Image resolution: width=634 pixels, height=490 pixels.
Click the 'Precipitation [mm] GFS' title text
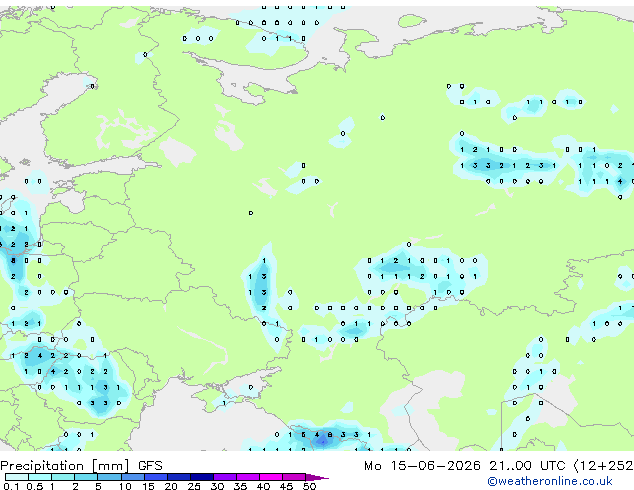pos(81,466)
